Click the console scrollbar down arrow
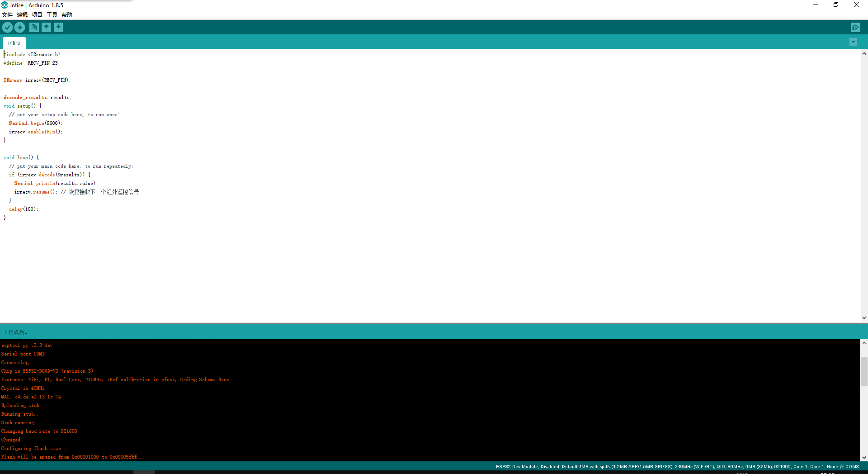 tap(864, 458)
